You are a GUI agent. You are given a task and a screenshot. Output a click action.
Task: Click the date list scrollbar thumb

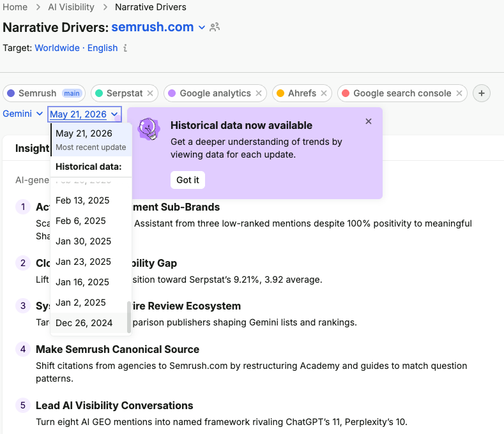pyautogui.click(x=129, y=317)
